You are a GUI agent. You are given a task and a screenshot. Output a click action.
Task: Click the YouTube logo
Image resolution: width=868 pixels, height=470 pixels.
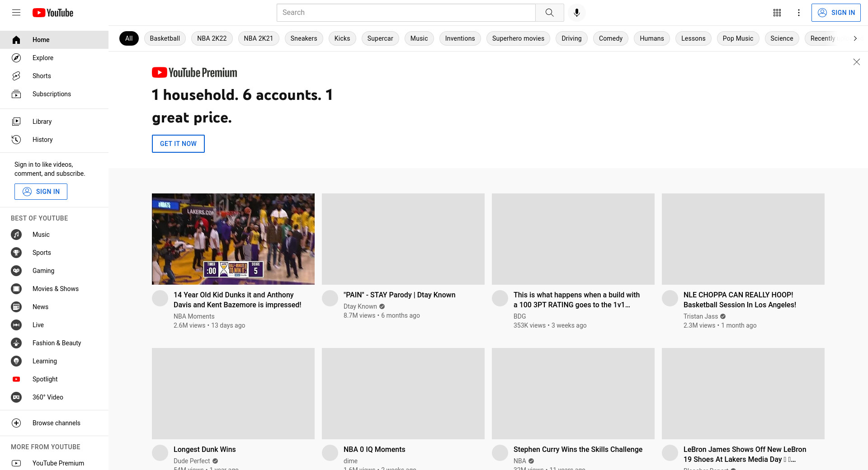click(53, 13)
